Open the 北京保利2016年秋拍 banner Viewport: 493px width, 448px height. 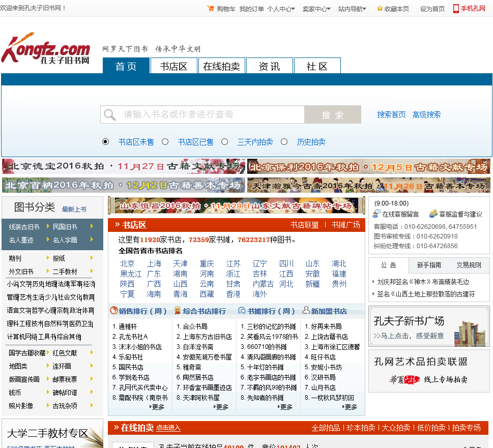[369, 166]
